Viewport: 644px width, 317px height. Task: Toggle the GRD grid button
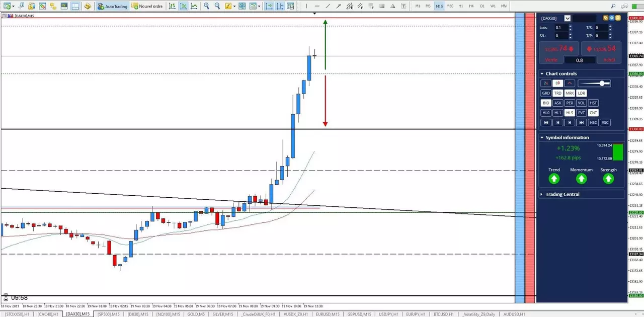tap(546, 93)
